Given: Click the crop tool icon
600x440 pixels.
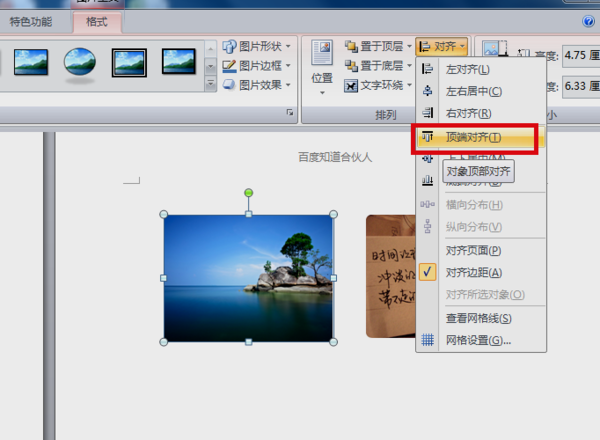Looking at the screenshot, I should point(494,49).
